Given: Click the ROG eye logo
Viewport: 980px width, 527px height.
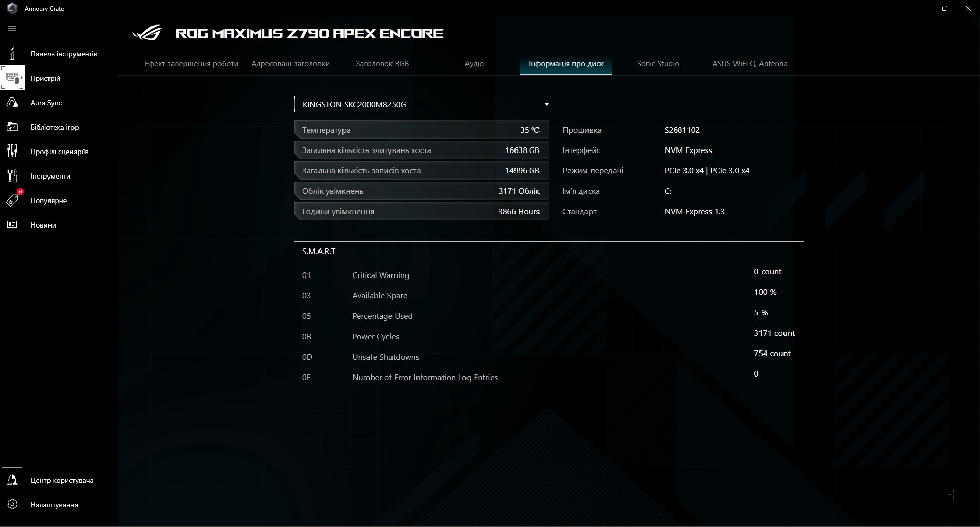Looking at the screenshot, I should click(x=146, y=32).
